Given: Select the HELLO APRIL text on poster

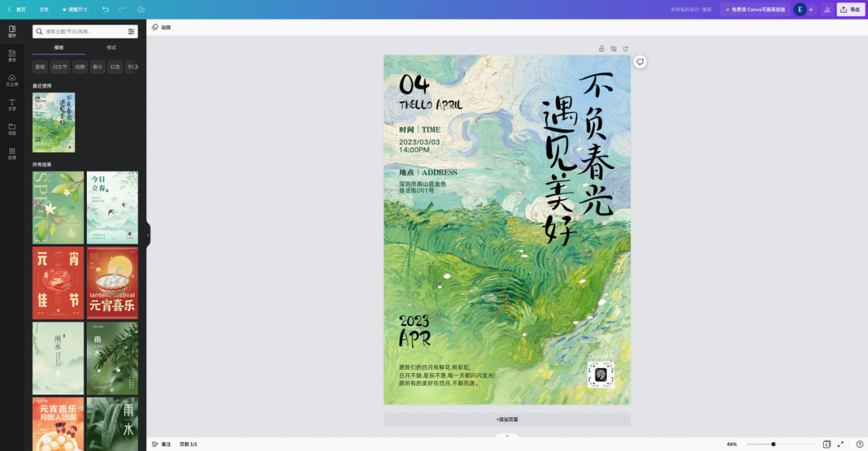Looking at the screenshot, I should (431, 105).
